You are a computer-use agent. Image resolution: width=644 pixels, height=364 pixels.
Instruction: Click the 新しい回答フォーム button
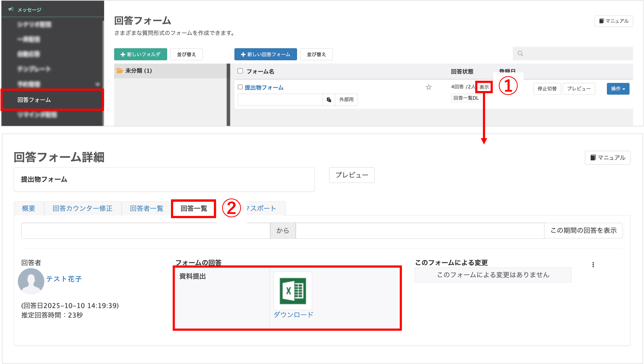coord(265,54)
